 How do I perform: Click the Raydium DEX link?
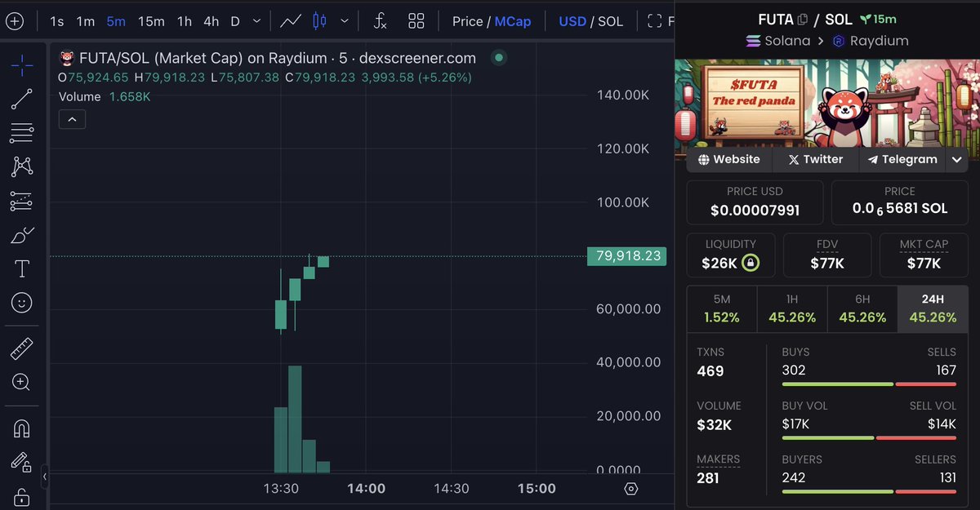point(871,41)
